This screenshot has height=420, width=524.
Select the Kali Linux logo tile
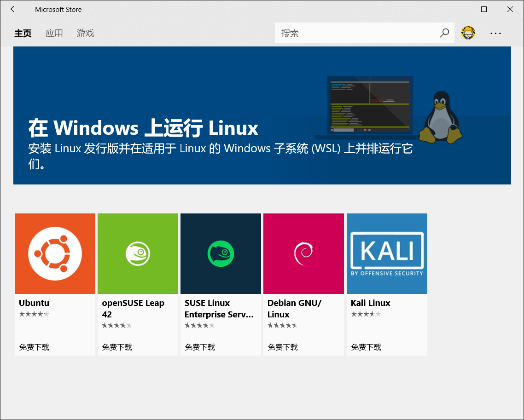[387, 253]
